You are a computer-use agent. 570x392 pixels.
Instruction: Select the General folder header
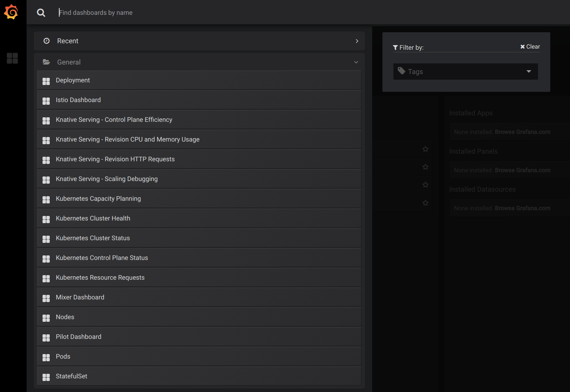click(x=199, y=62)
